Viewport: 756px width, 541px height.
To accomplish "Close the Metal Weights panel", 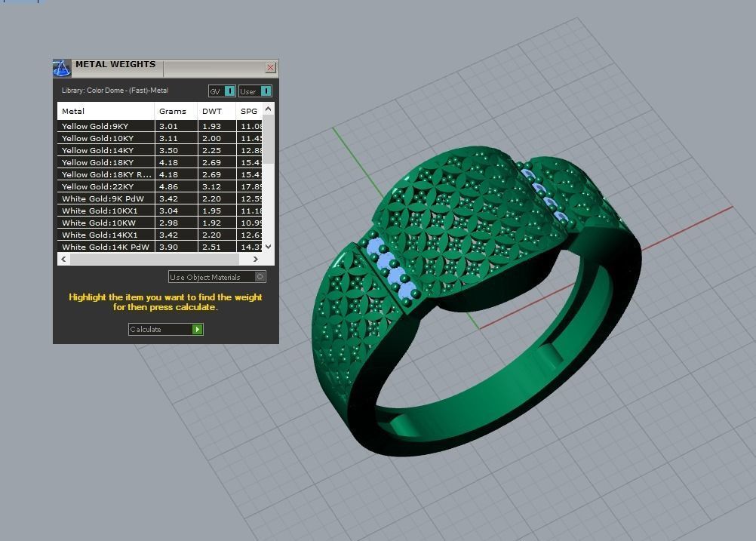I will 270,67.
